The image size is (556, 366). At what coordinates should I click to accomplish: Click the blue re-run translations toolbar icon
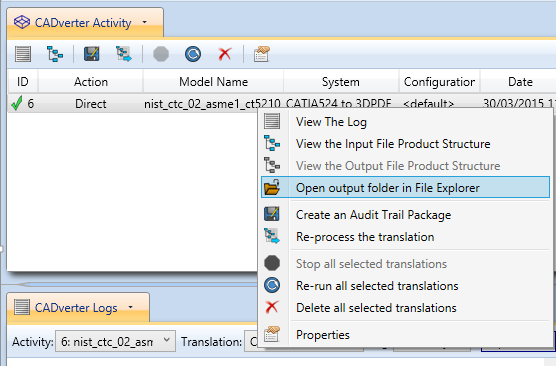193,54
